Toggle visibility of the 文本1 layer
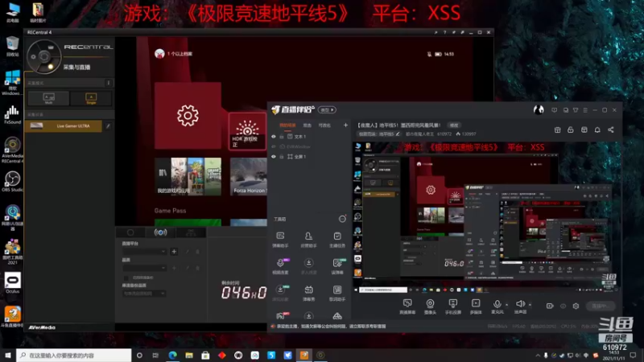 pyautogui.click(x=274, y=136)
